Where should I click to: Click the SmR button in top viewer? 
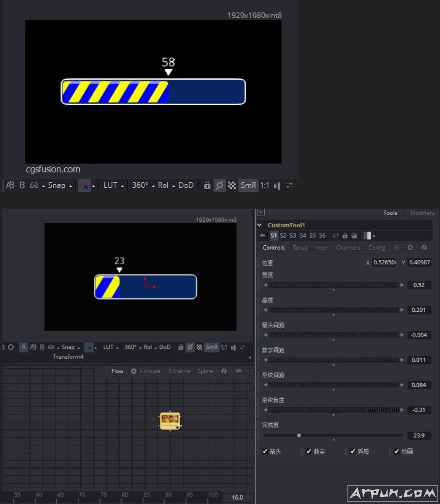click(248, 185)
